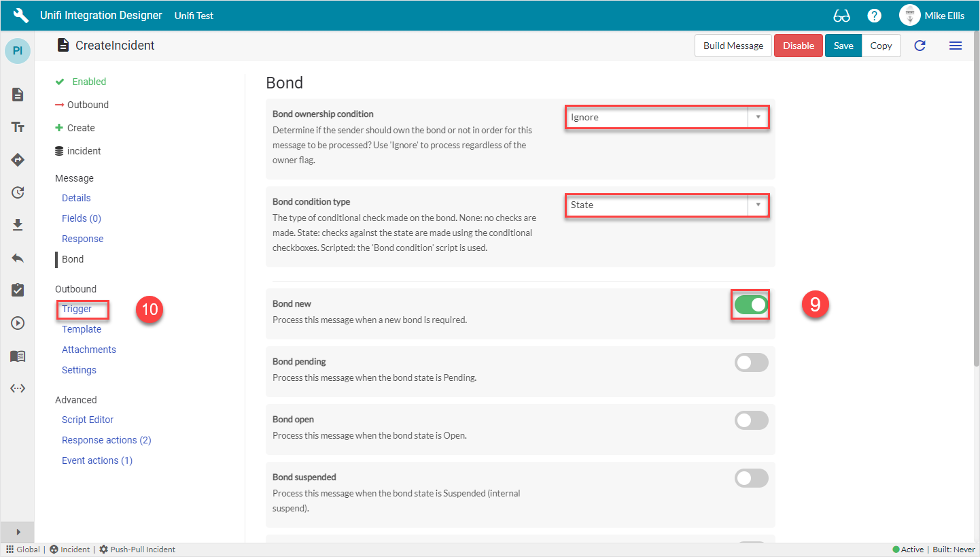Click the Build Message button

tap(733, 46)
